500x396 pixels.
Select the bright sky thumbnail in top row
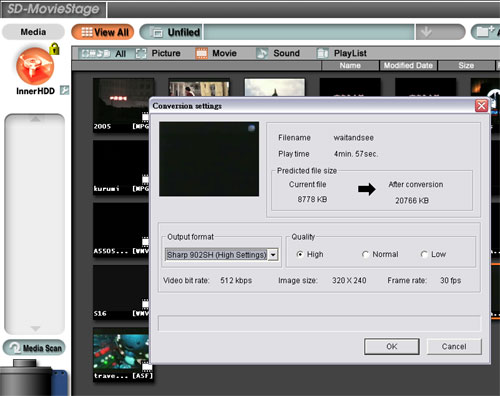click(275, 88)
